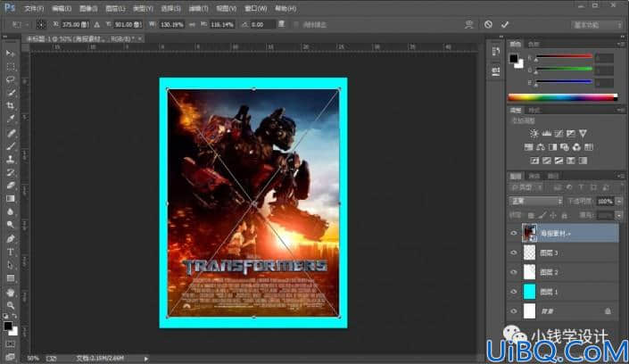Select the Eyedropper tool
The height and width of the screenshot is (364, 629).
(x=11, y=120)
